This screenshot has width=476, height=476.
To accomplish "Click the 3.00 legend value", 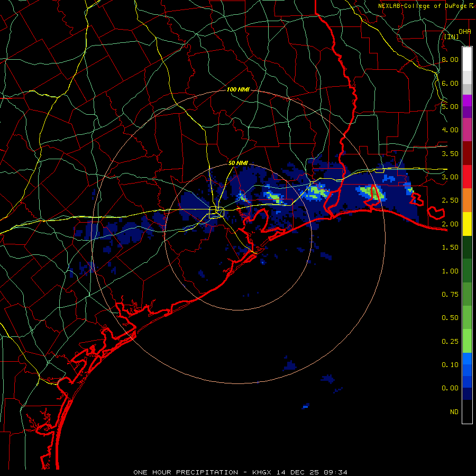I will point(450,177).
